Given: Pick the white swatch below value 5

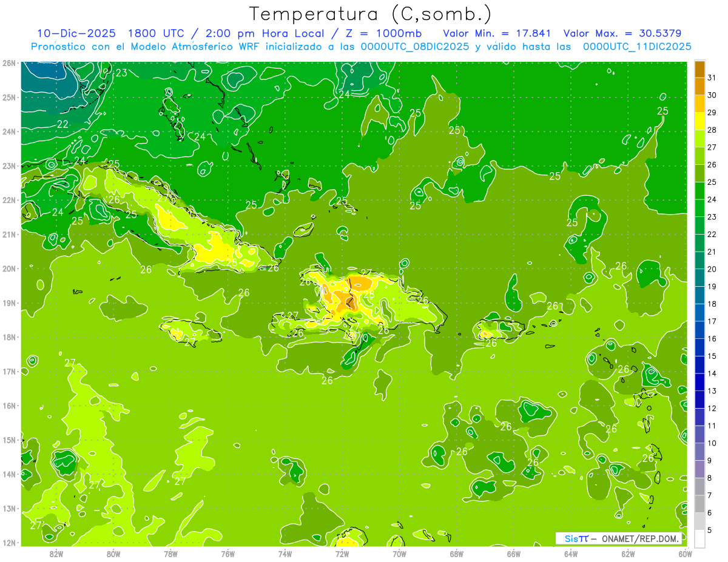Looking at the screenshot, I should 699,538.
